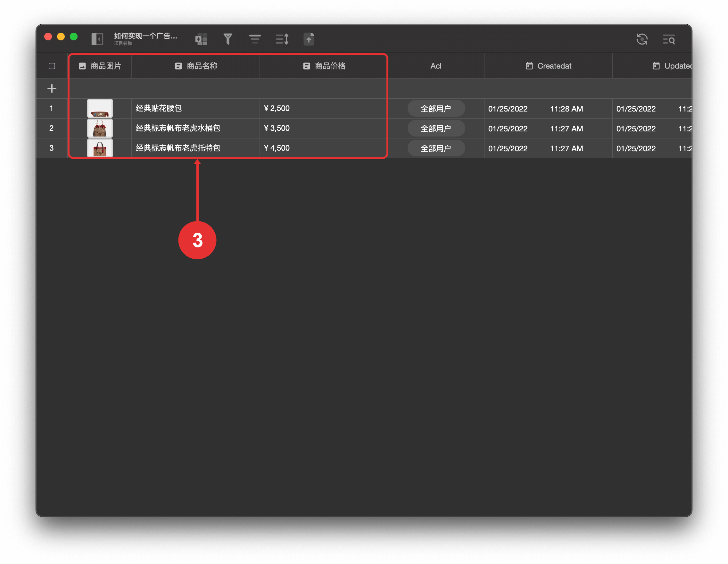Click the refresh sync icon
Screen dimensions: 728x564
(x=642, y=39)
